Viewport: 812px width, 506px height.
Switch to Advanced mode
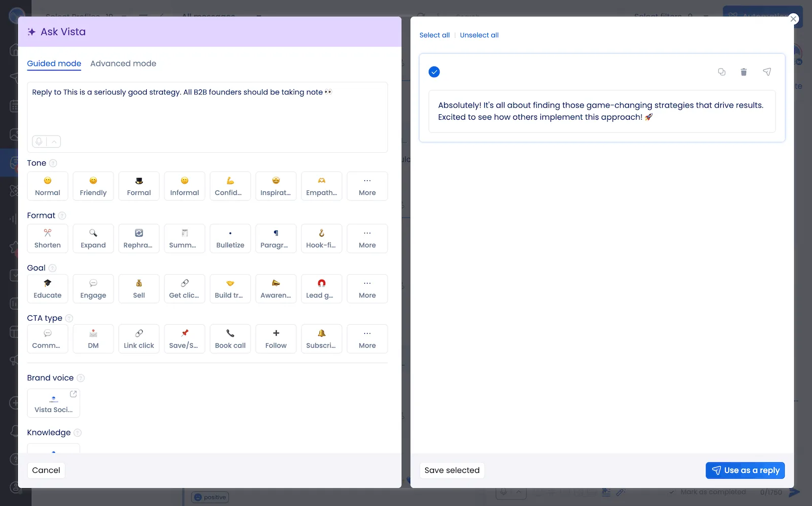coord(123,63)
